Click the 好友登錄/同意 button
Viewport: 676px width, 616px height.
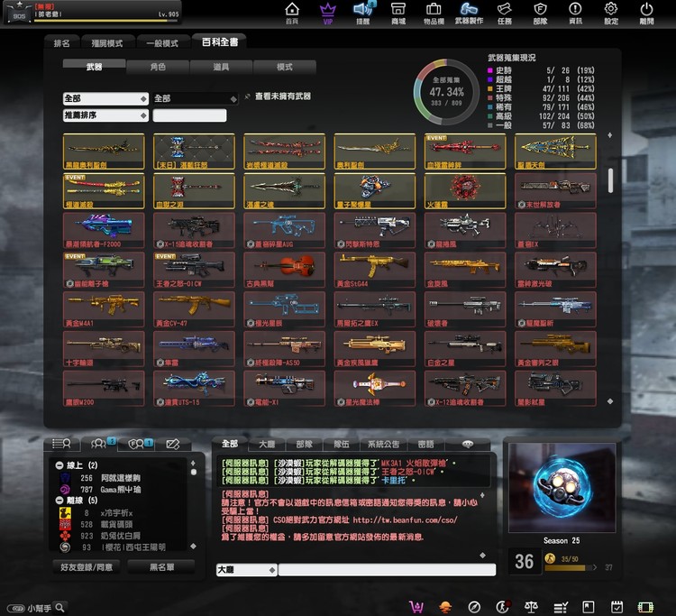click(87, 567)
